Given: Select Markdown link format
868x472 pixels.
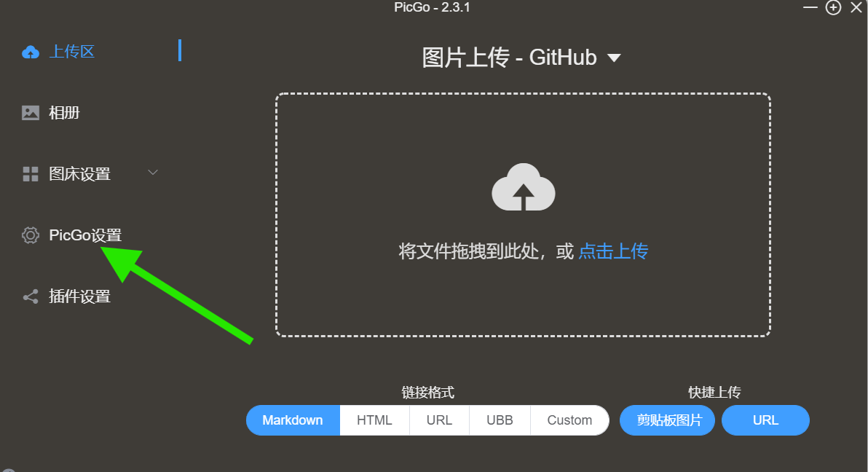Looking at the screenshot, I should [293, 420].
